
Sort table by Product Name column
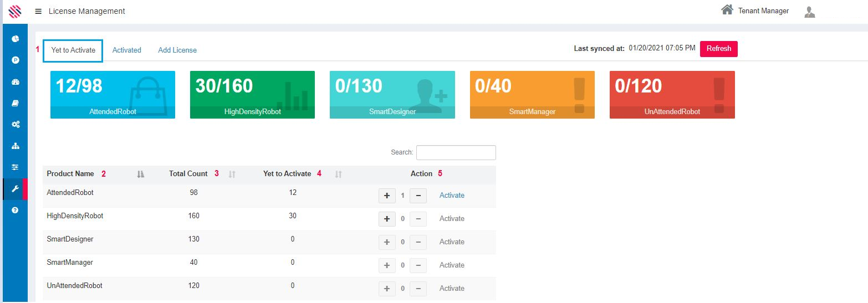tap(140, 174)
